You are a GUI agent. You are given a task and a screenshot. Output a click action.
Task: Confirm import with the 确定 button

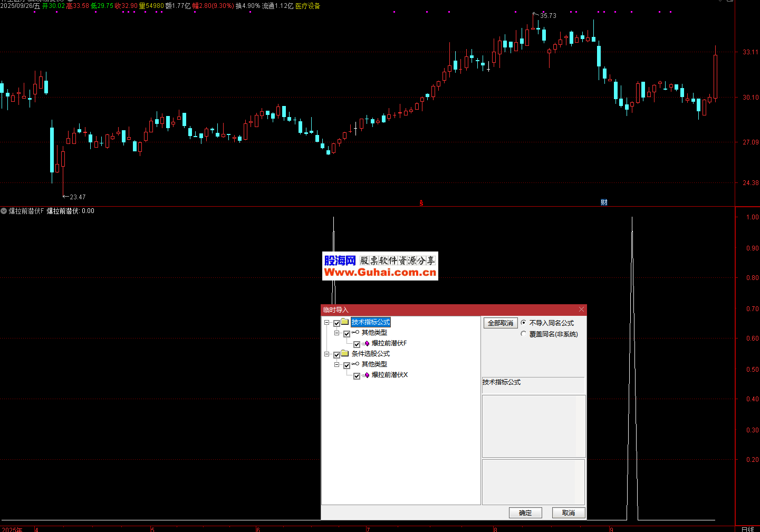[525, 512]
